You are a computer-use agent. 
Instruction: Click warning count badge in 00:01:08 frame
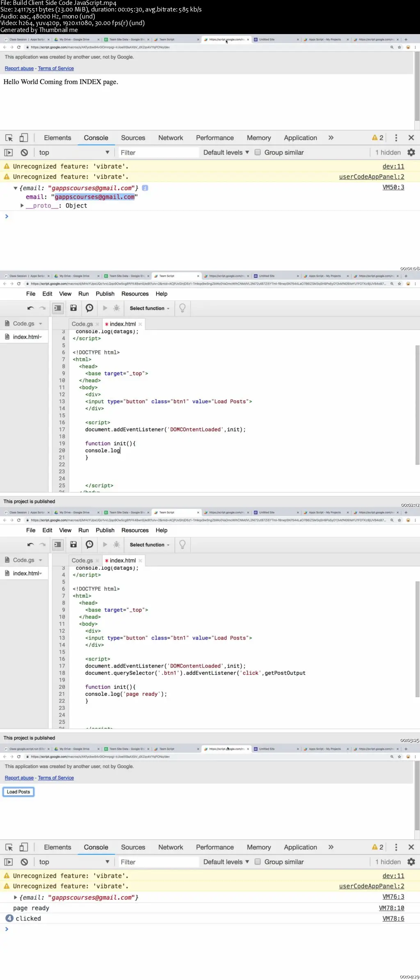pos(378,138)
